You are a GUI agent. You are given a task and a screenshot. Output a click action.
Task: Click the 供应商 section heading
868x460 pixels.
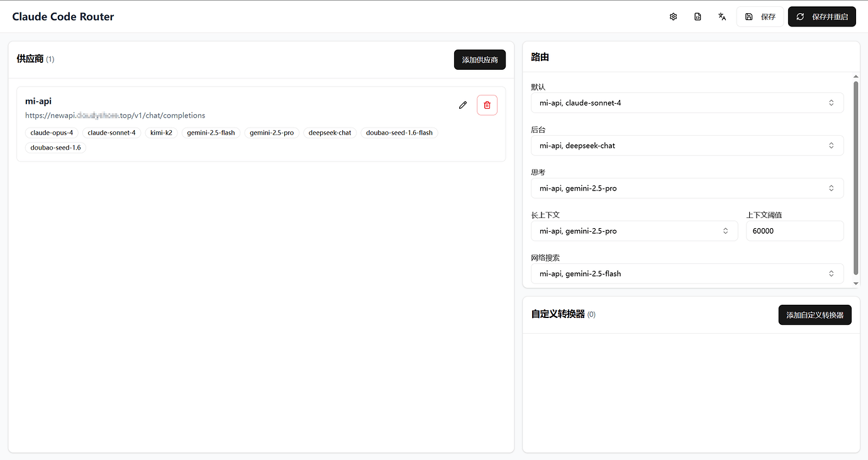[x=30, y=59]
